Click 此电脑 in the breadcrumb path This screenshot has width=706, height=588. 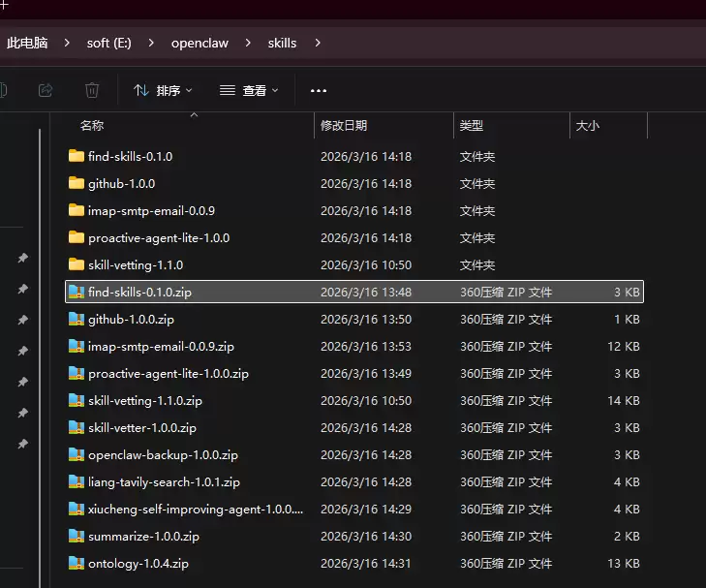(27, 43)
